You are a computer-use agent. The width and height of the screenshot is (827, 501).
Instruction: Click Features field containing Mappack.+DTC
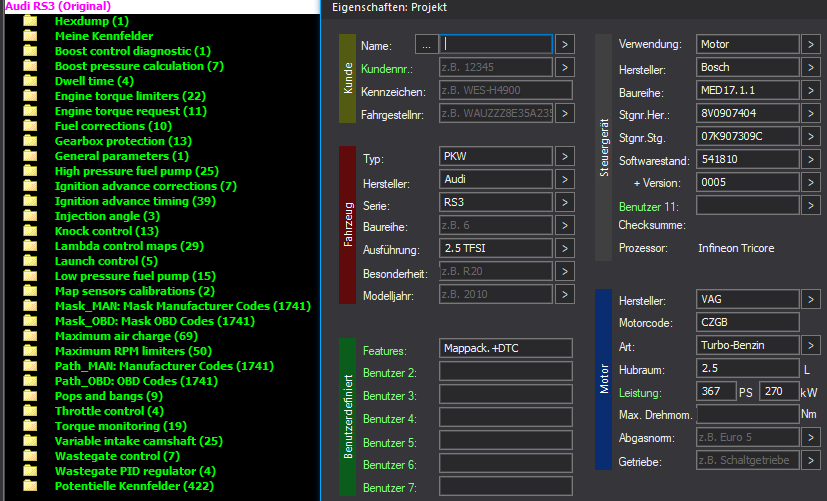coord(506,348)
